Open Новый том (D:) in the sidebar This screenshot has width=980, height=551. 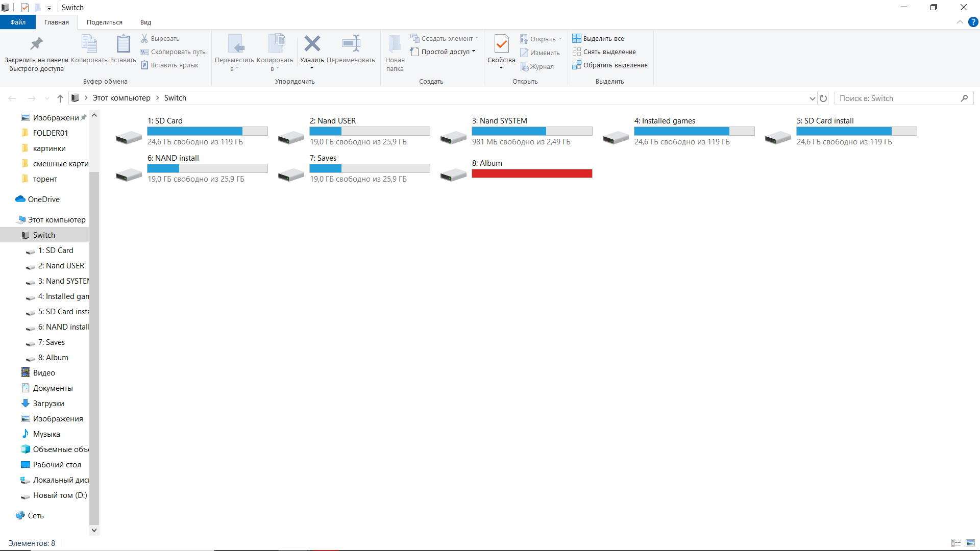click(60, 495)
